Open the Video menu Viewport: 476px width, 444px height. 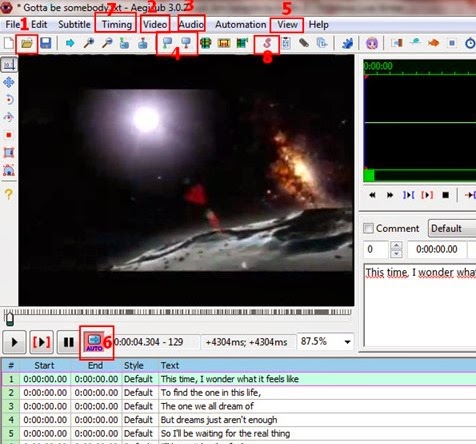click(155, 25)
